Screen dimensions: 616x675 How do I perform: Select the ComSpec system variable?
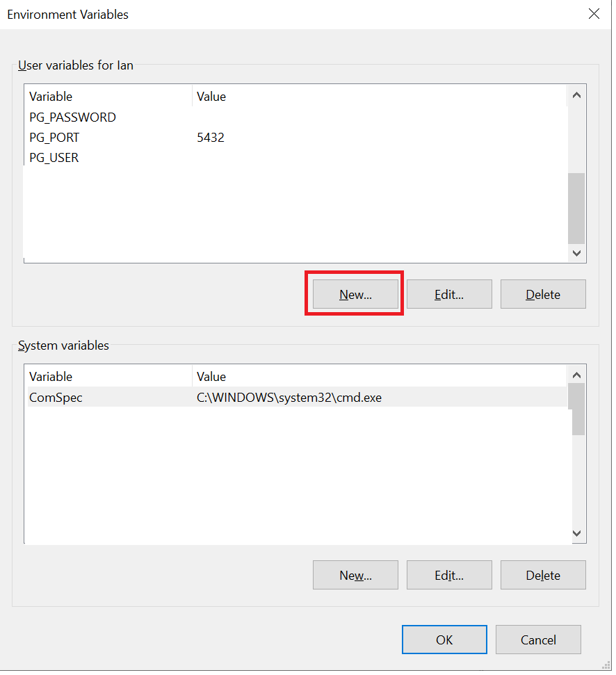coord(56,398)
